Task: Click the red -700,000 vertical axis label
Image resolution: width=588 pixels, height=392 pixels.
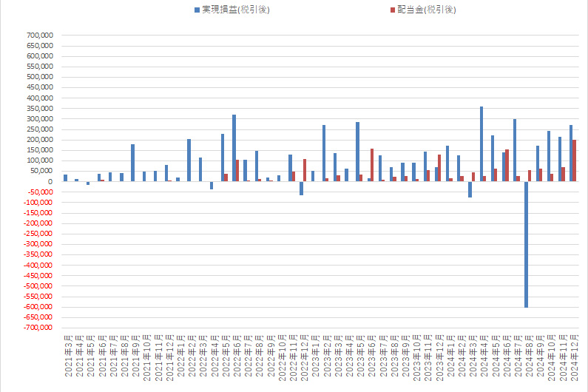Action: [x=37, y=328]
